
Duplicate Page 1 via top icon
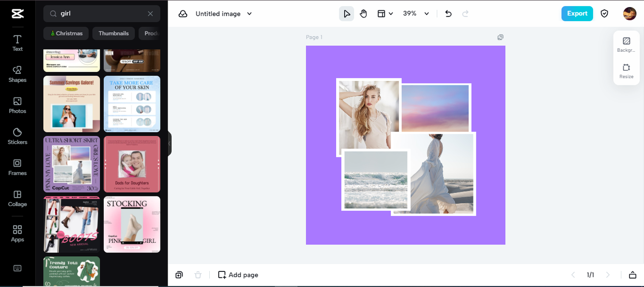[500, 37]
